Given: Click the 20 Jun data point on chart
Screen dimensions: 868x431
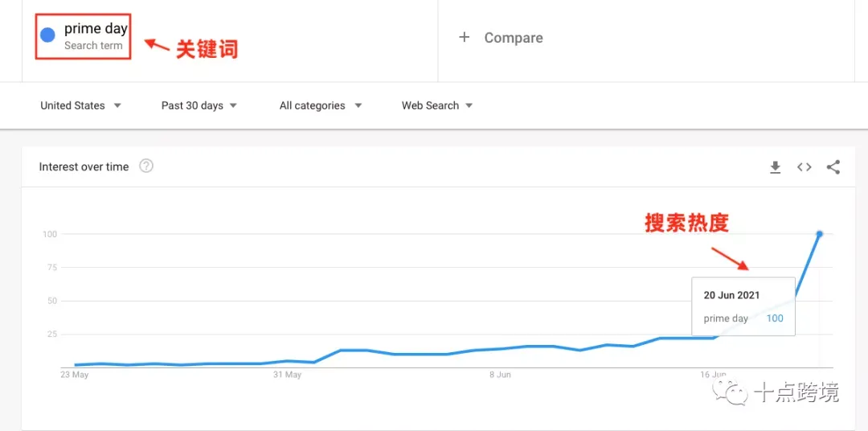Looking at the screenshot, I should 820,234.
